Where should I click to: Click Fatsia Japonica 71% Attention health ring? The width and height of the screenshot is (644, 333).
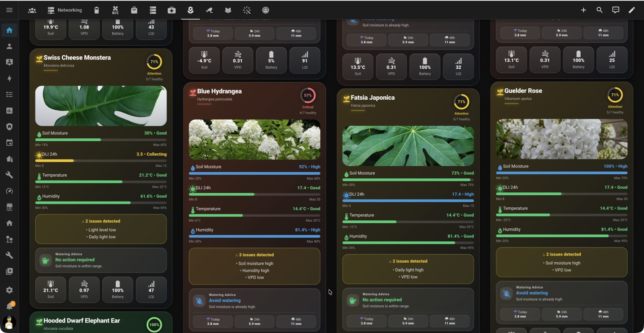click(461, 102)
